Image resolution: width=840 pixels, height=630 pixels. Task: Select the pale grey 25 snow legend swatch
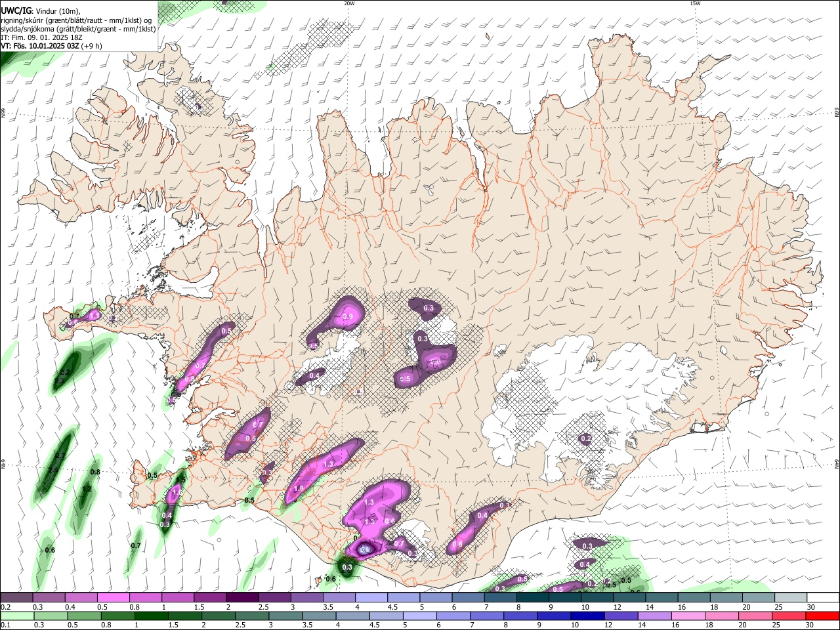(x=791, y=597)
